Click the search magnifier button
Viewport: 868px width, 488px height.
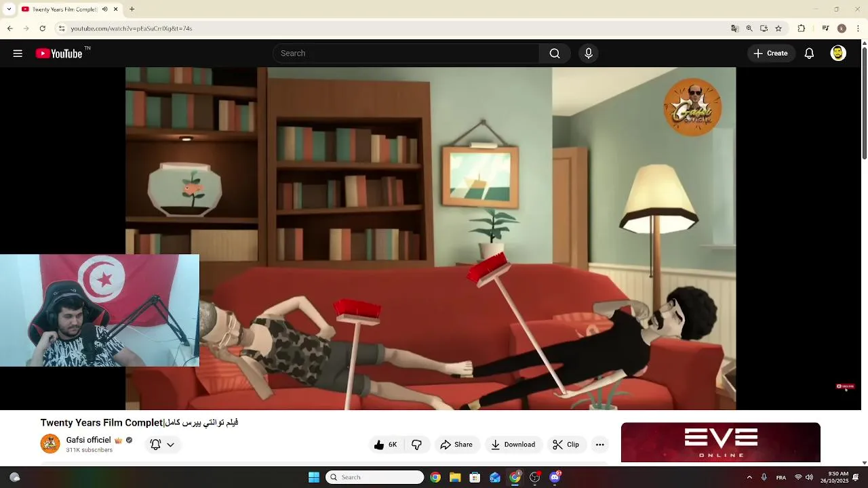pos(555,54)
